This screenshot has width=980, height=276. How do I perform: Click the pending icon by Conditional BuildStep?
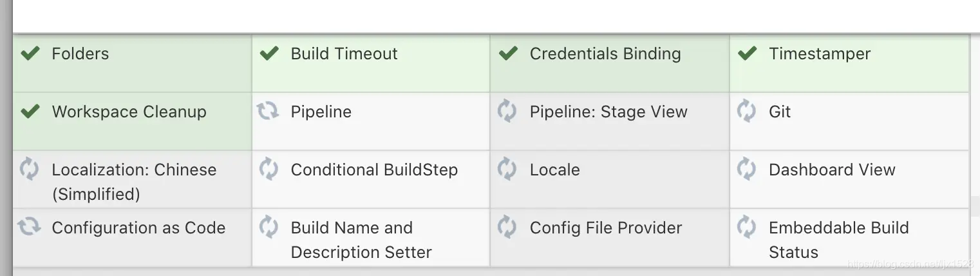click(268, 170)
